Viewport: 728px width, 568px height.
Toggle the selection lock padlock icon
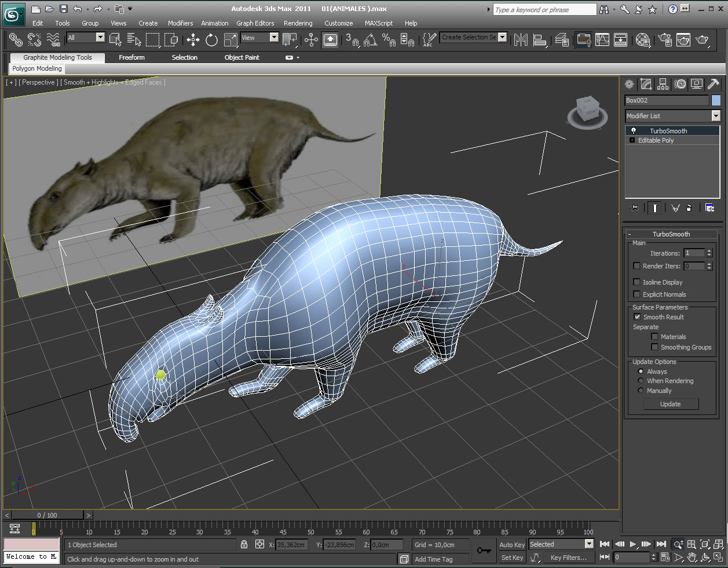point(244,544)
